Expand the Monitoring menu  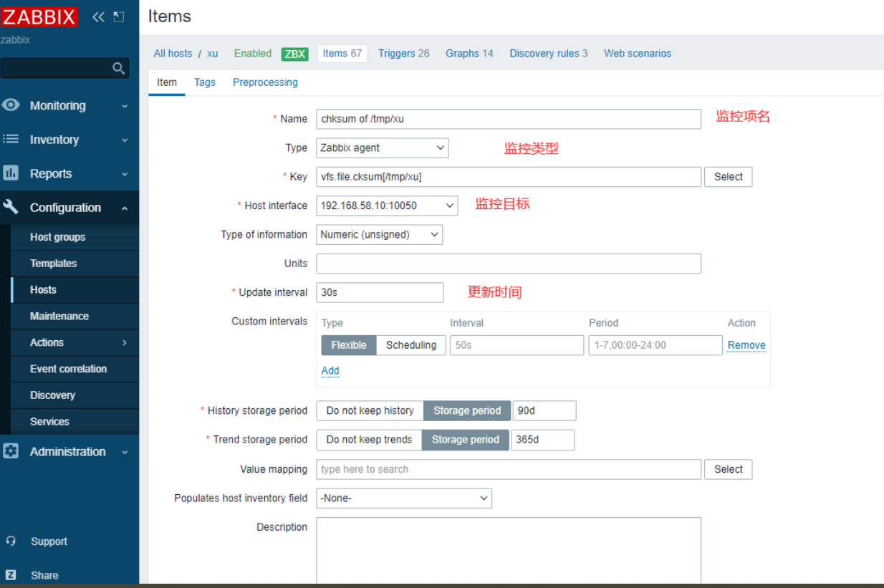pos(69,105)
